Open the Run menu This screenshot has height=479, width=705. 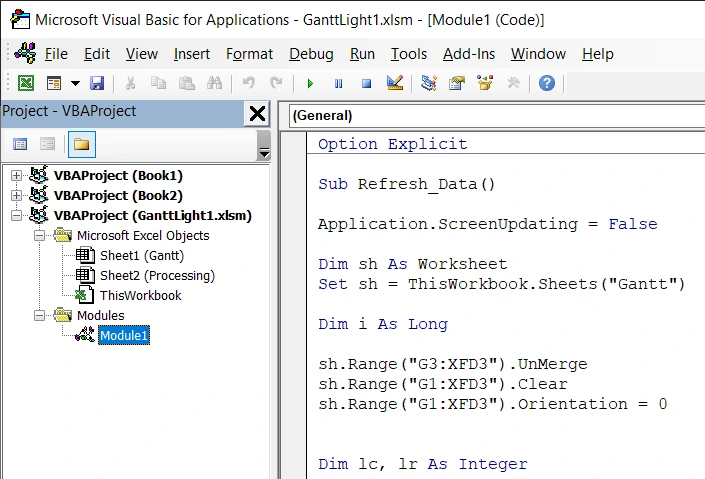(x=362, y=54)
